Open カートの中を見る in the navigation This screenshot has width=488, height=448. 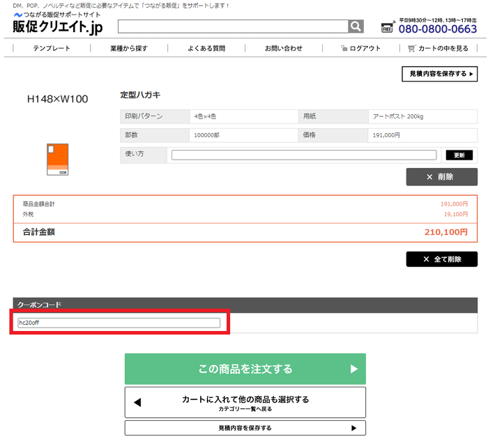(438, 48)
